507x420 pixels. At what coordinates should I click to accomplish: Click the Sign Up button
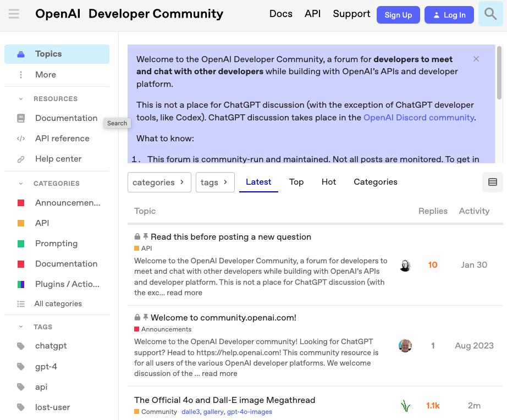(x=398, y=15)
